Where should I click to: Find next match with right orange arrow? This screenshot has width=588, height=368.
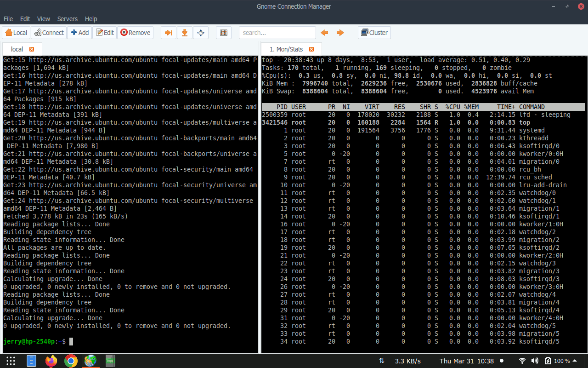(340, 33)
